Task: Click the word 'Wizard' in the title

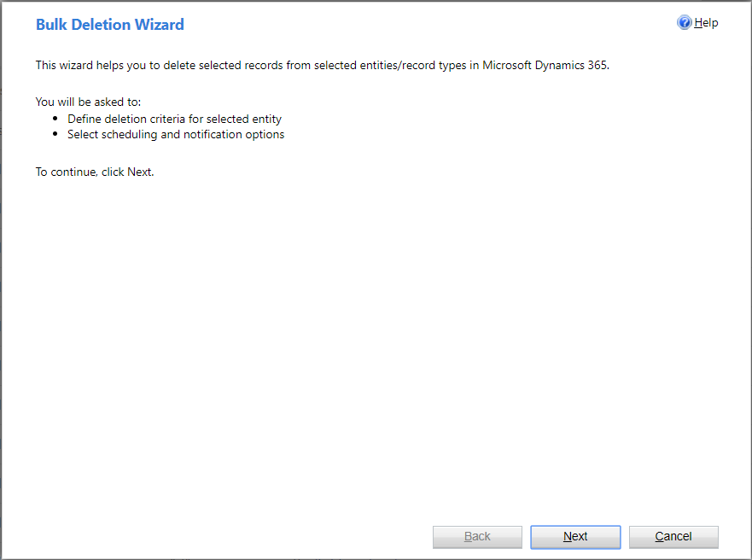Action: [160, 25]
